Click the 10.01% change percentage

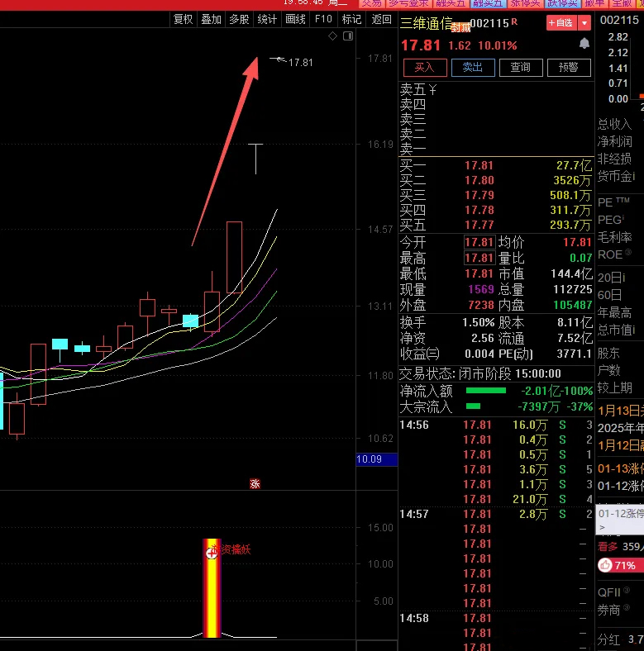[x=498, y=45]
